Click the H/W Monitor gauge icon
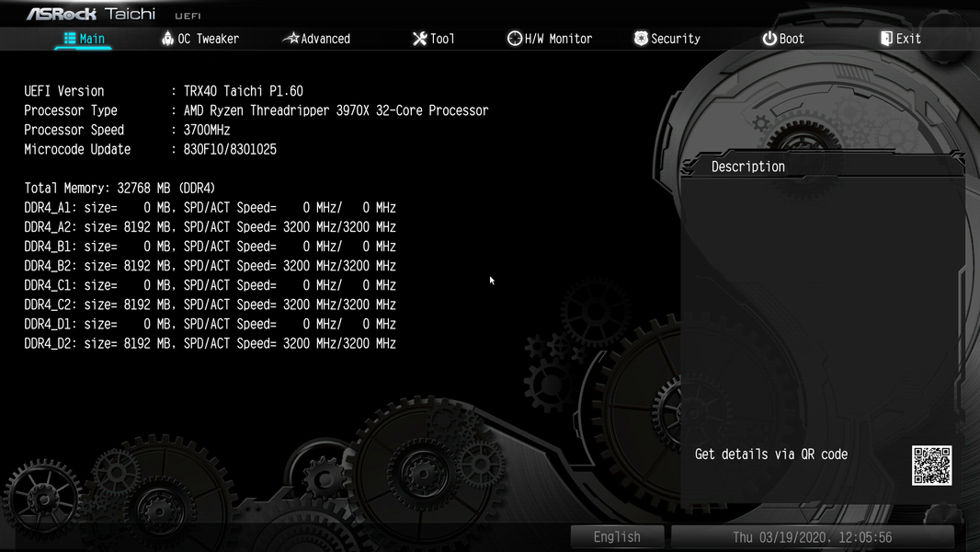The width and height of the screenshot is (980, 552). click(515, 39)
